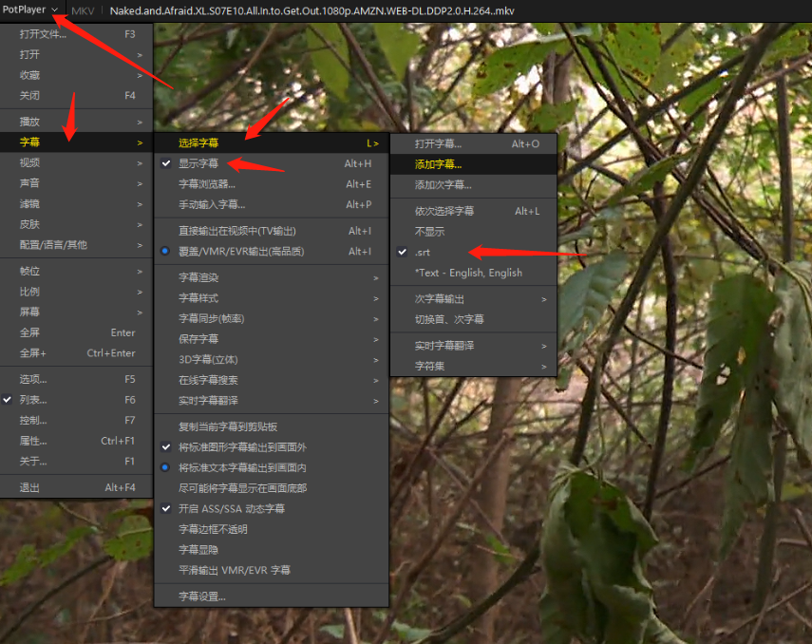812x644 pixels.
Task: Enable 覆盖/VMR/EVR输出(高品质) radio option
Action: [243, 252]
